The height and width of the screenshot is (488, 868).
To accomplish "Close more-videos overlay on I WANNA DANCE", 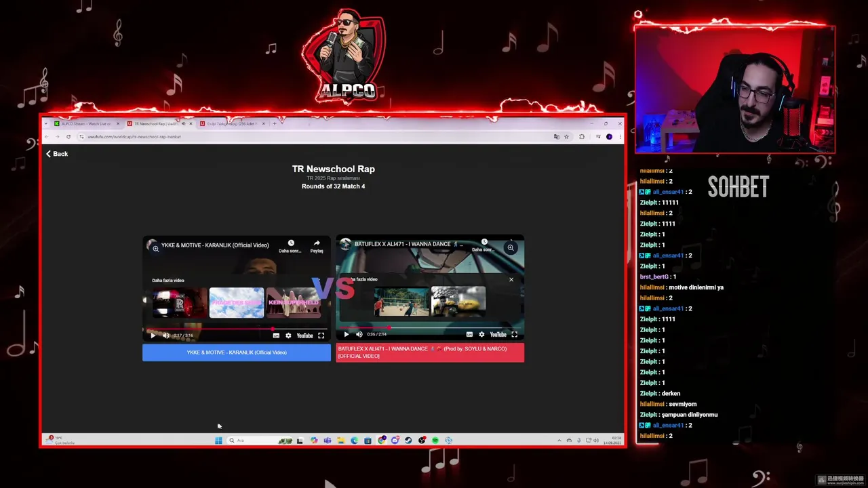I will tap(511, 279).
